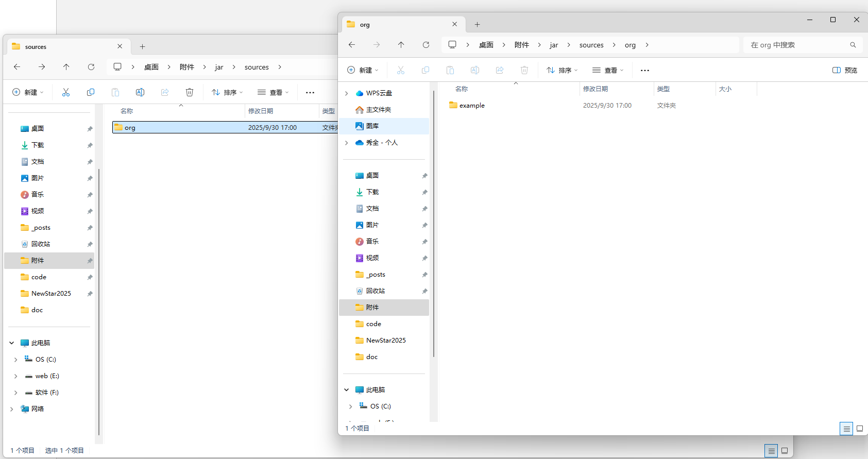Click the Rename icon in sources toolbar

[140, 92]
